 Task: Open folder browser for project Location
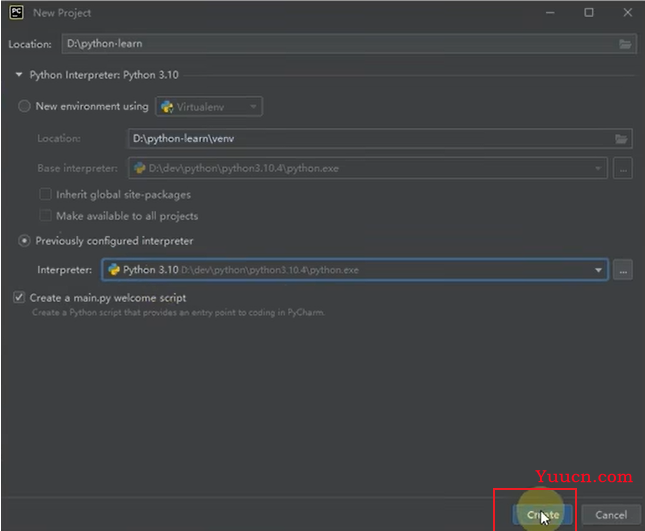pyautogui.click(x=625, y=44)
